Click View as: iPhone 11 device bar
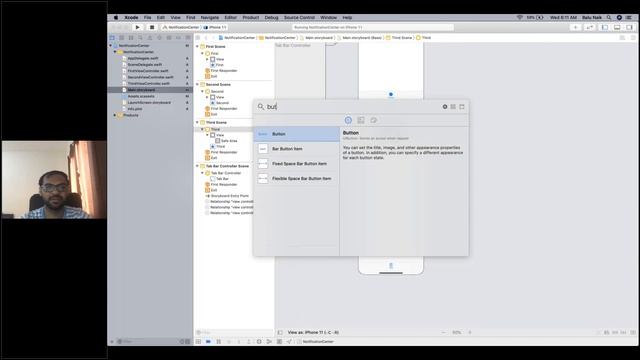 [x=313, y=332]
